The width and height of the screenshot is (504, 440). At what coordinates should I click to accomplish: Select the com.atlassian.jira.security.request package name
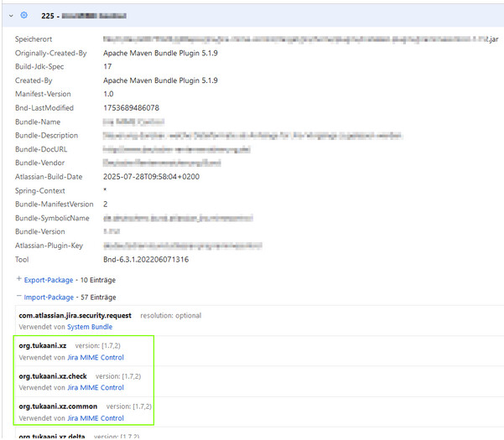75,316
